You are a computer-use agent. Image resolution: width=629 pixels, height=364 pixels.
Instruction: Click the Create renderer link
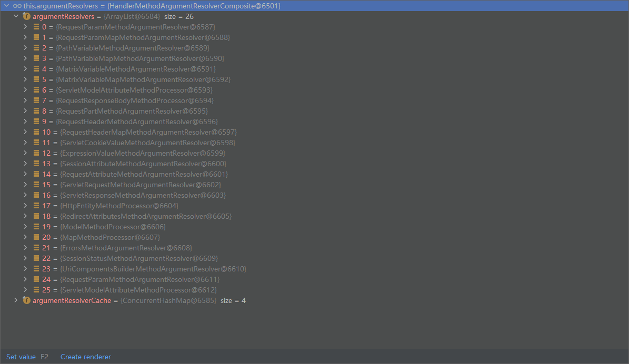point(86,357)
